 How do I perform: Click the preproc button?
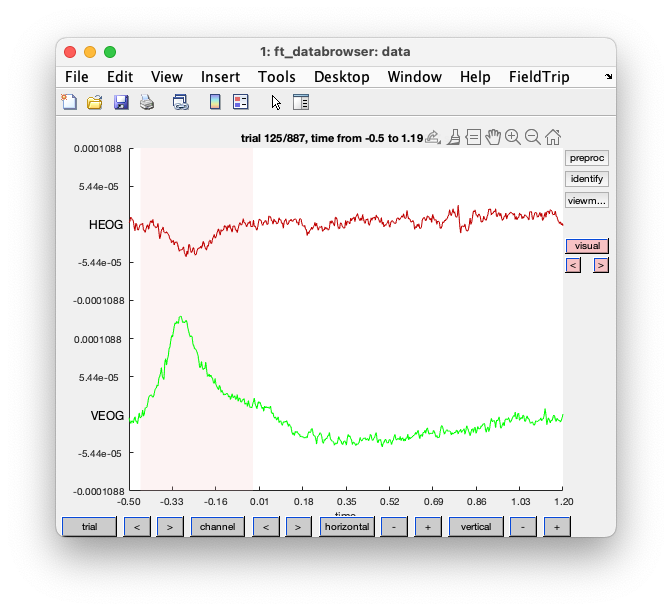pos(587,158)
